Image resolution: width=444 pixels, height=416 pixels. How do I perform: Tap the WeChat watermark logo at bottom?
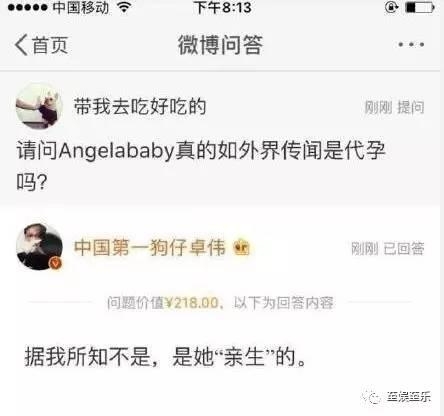(372, 397)
